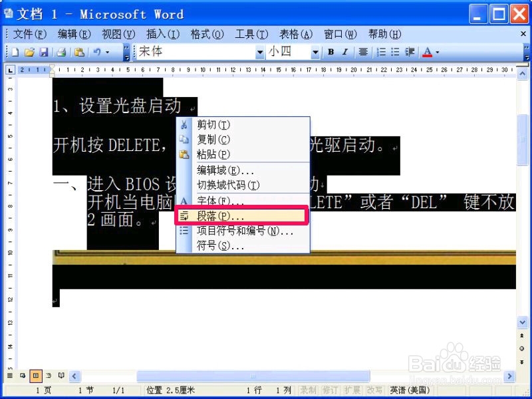Switch to Reading layout view
This screenshot has height=399, width=532.
tap(61, 376)
